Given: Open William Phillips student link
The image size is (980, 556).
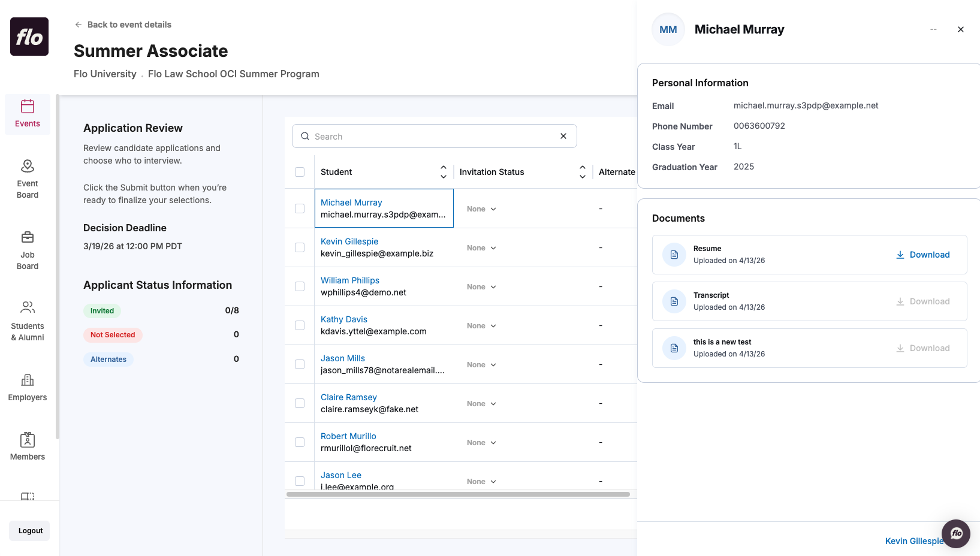Looking at the screenshot, I should 350,280.
